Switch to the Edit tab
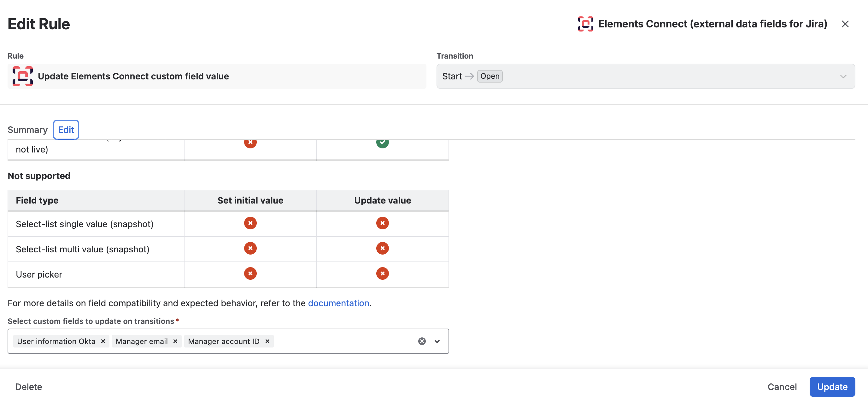This screenshot has height=402, width=868. click(66, 129)
